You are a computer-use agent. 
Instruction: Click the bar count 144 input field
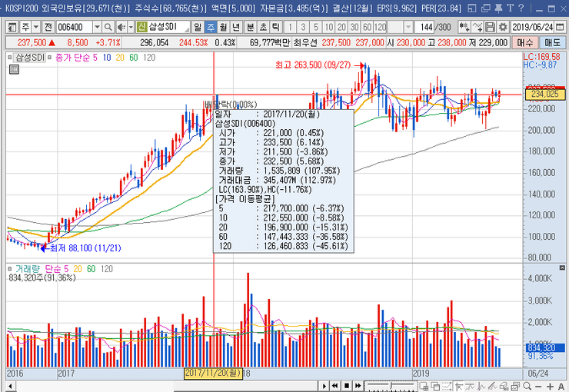coord(425,27)
